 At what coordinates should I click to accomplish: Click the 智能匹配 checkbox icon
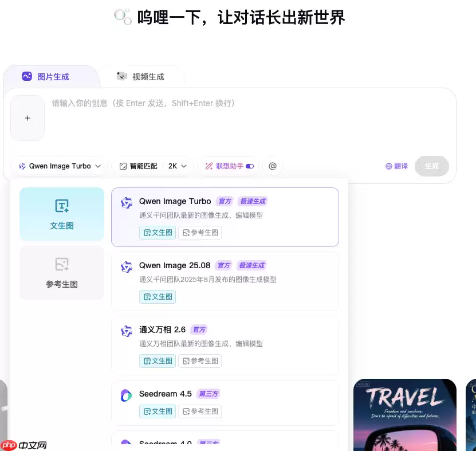tap(123, 166)
